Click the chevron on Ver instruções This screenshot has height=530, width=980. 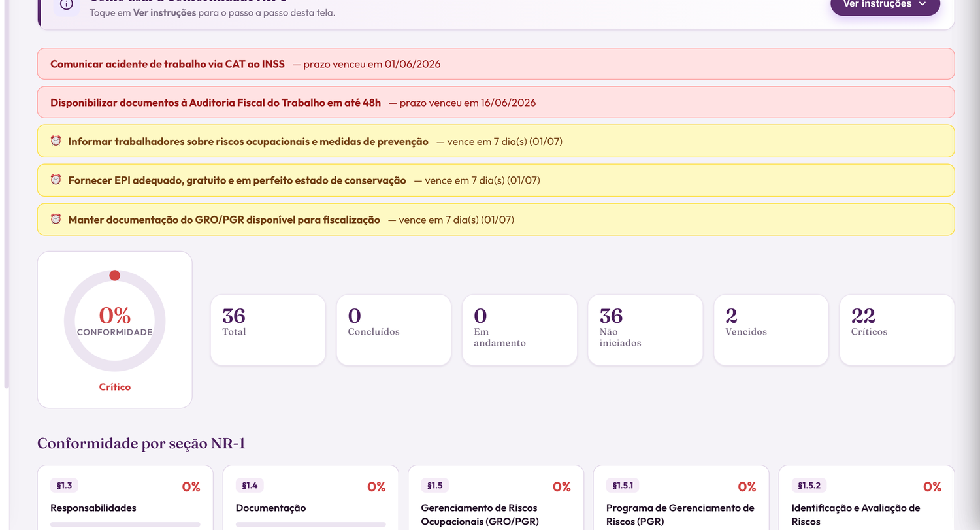923,4
